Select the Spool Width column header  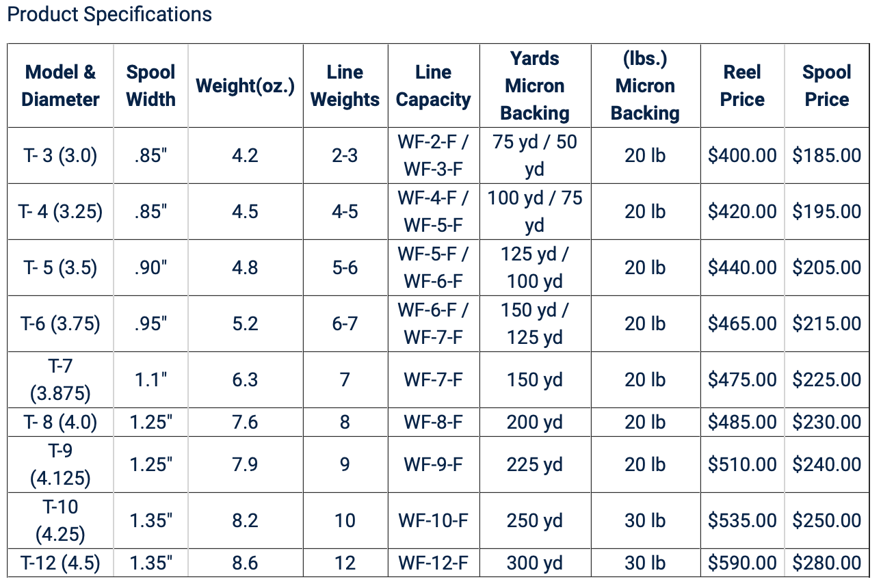click(151, 86)
